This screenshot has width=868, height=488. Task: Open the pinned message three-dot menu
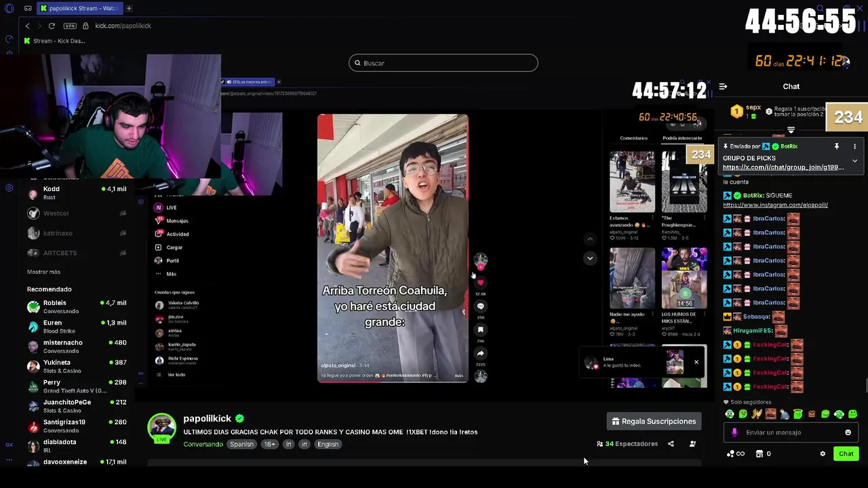[854, 146]
